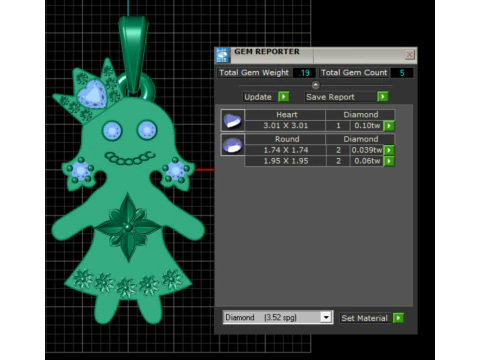Select large flower ornament on the dress
The image size is (480, 360).
pos(128,227)
